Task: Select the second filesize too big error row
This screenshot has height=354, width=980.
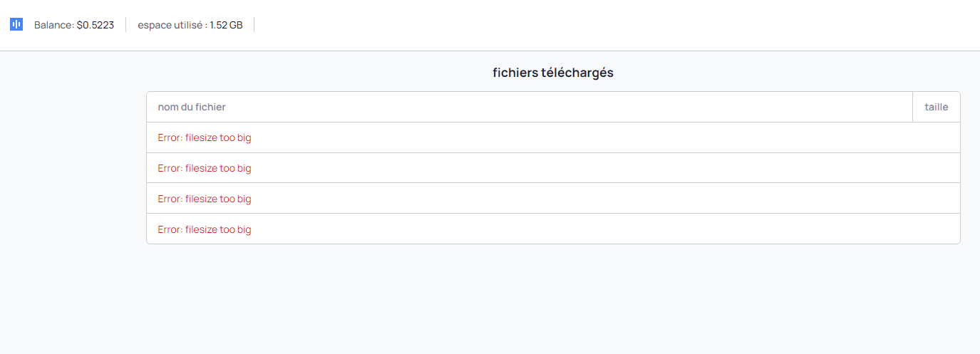Action: tap(553, 168)
